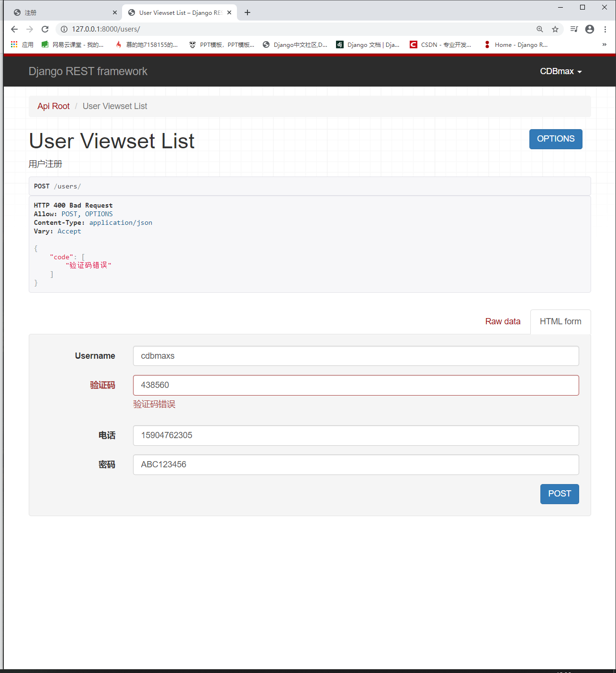
Task: Close the 注册 browser tab
Action: pyautogui.click(x=115, y=12)
